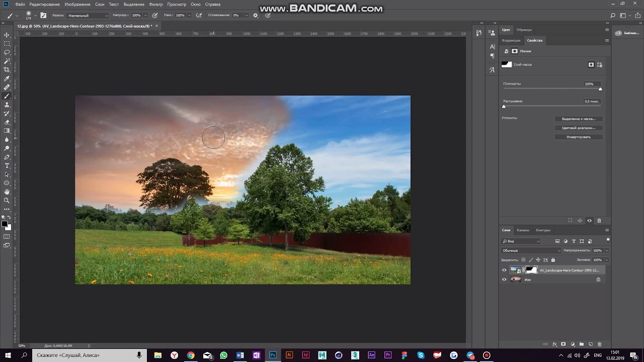Open the Файл menu
This screenshot has width=644, height=362.
(20, 4)
